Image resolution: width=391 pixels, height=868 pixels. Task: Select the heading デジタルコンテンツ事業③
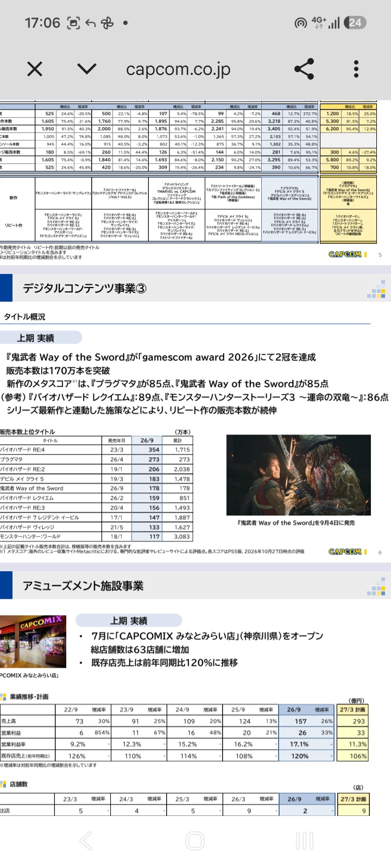tap(85, 289)
